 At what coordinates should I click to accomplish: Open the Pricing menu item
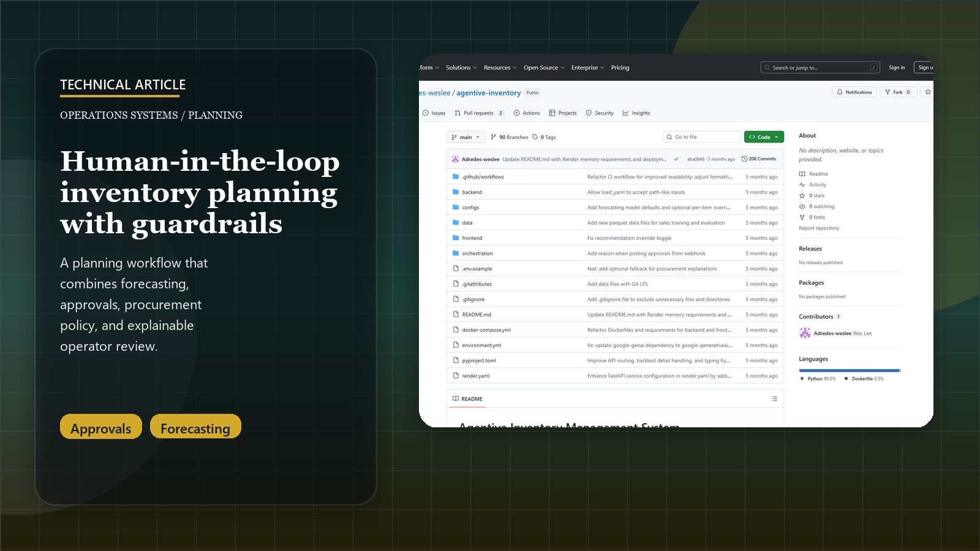(620, 67)
